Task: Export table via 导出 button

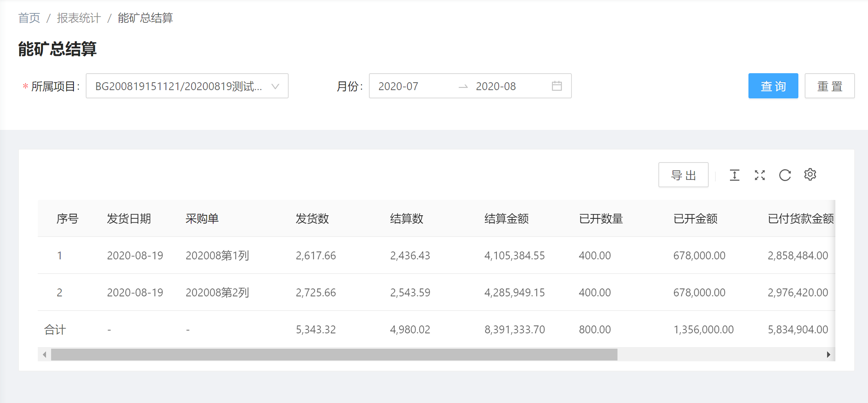Action: tap(684, 175)
